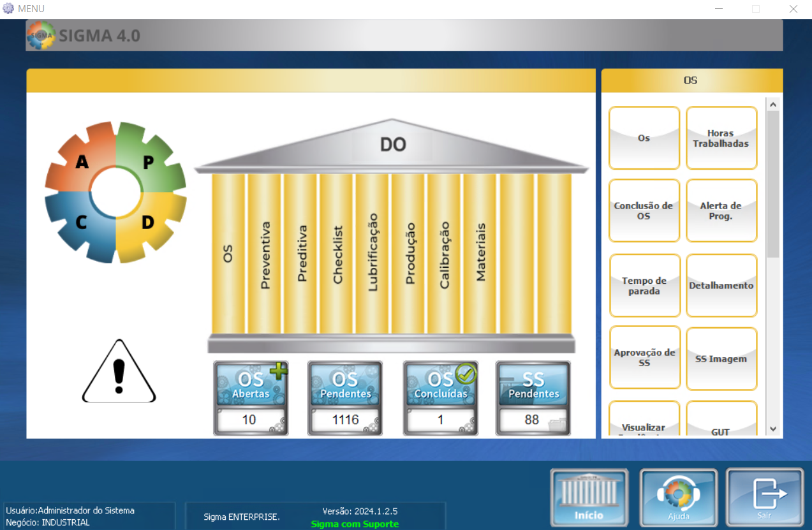Open the Tempo de parada card
This screenshot has width=812, height=530.
644,285
